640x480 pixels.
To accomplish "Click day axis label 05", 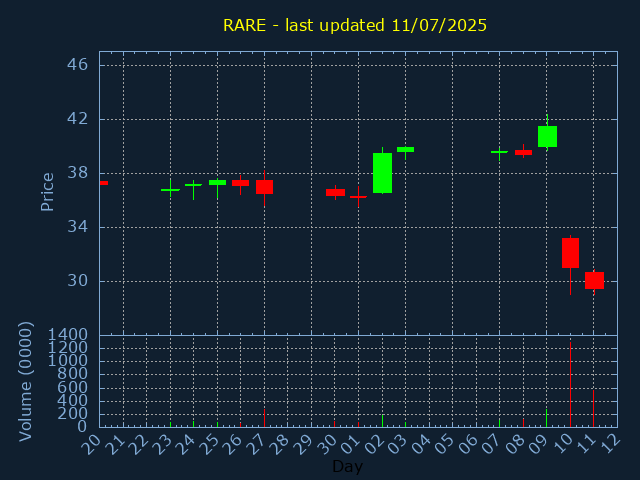I will (444, 443).
